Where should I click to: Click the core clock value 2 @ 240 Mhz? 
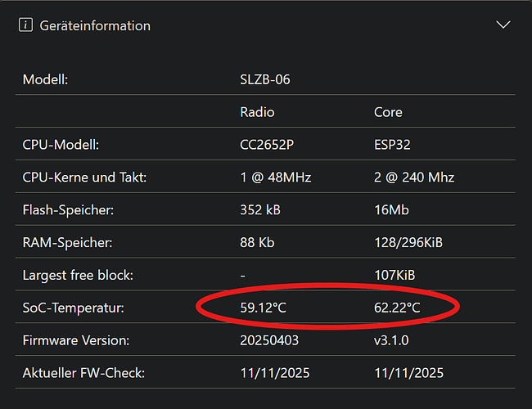pos(414,178)
